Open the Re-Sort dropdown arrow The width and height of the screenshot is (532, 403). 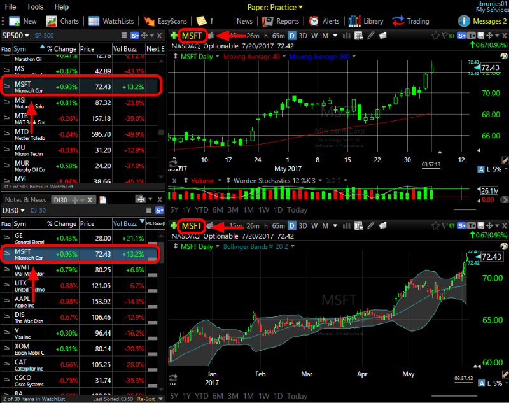161,399
